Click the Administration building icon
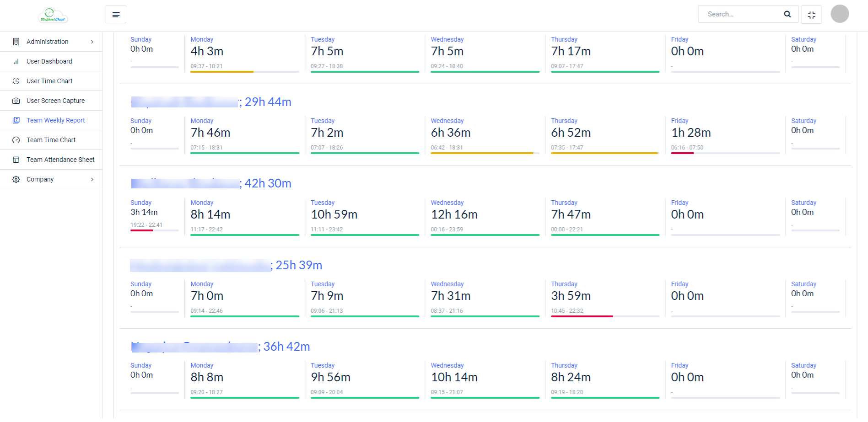This screenshot has width=868, height=422. 16,42
